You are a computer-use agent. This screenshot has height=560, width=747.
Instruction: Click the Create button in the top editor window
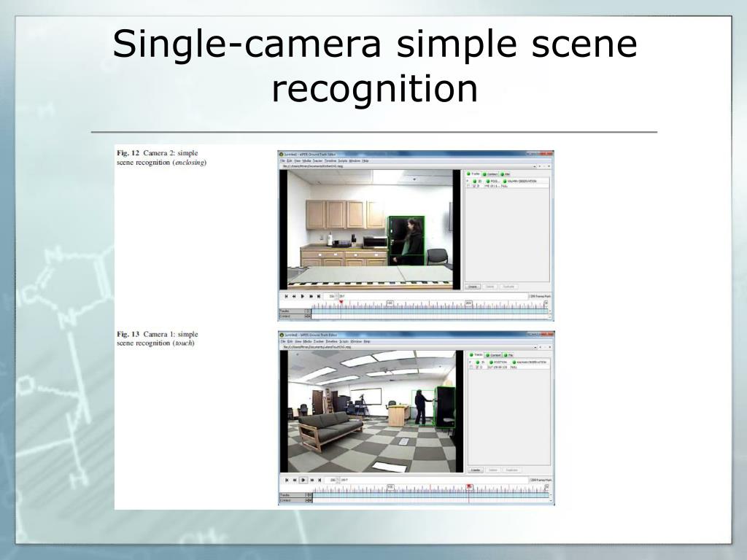pos(473,287)
